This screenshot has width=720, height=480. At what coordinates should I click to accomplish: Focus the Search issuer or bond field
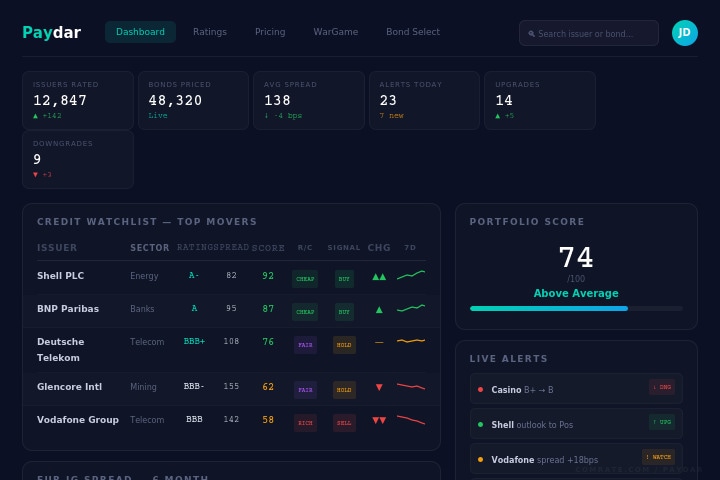[588, 33]
